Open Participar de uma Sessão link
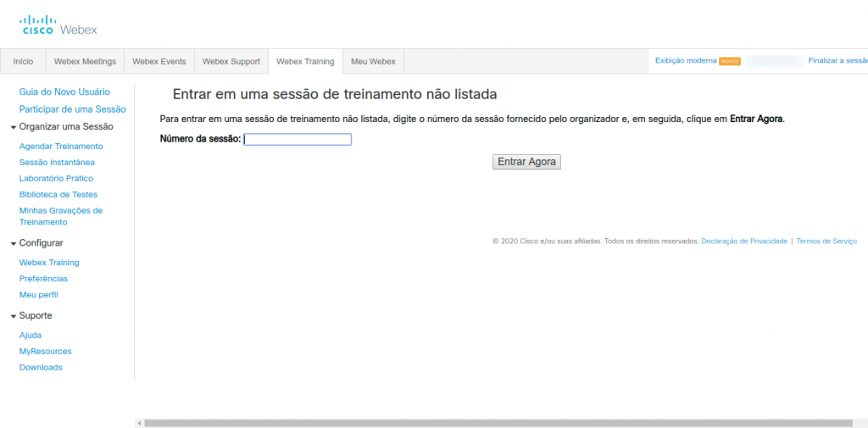 click(73, 109)
